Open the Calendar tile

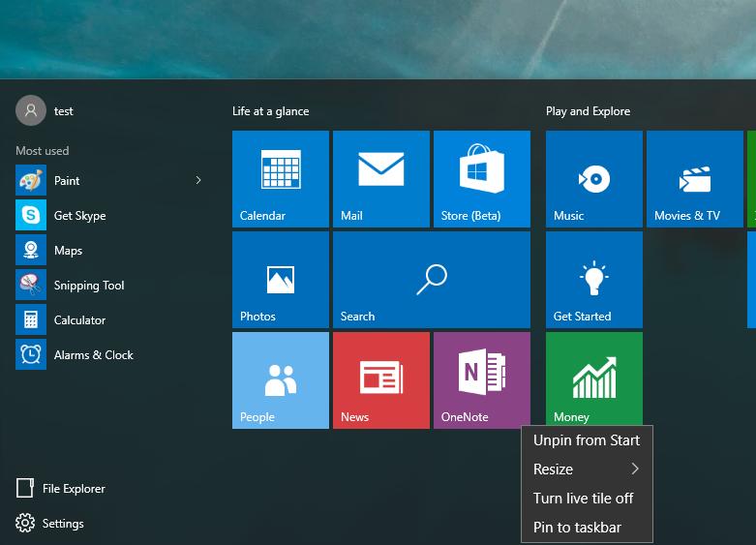coord(281,178)
